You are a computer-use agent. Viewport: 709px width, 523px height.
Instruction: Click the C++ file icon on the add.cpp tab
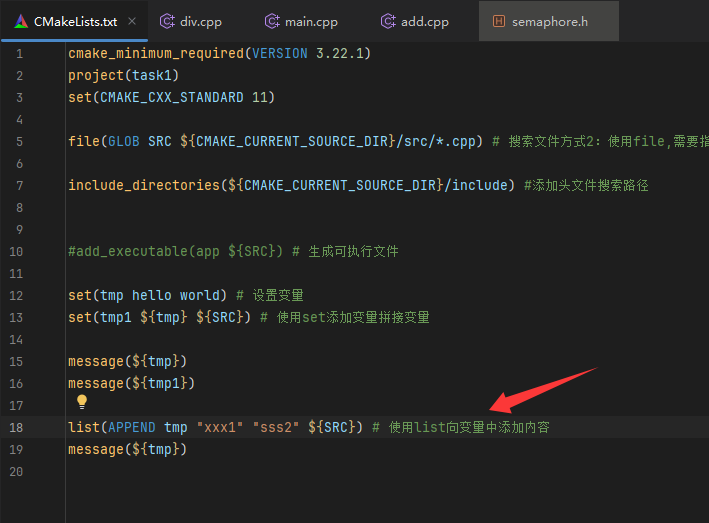[387, 21]
